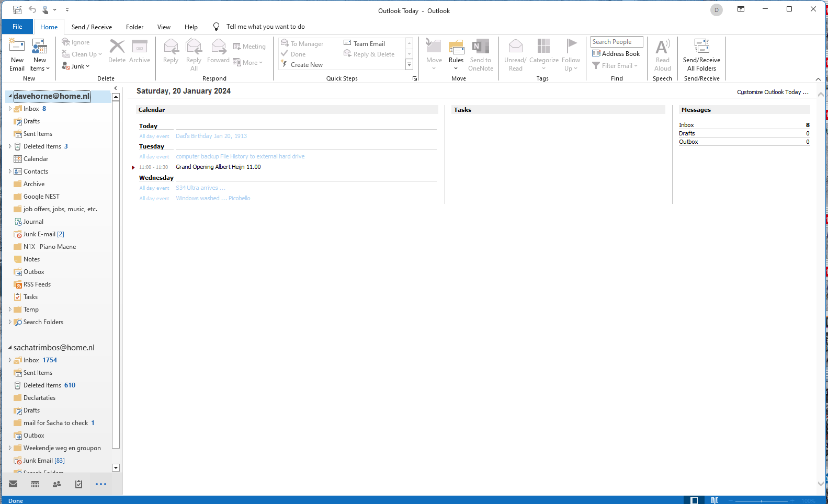Open People view in bottom navigation bar
The height and width of the screenshot is (504, 828).
(x=56, y=484)
